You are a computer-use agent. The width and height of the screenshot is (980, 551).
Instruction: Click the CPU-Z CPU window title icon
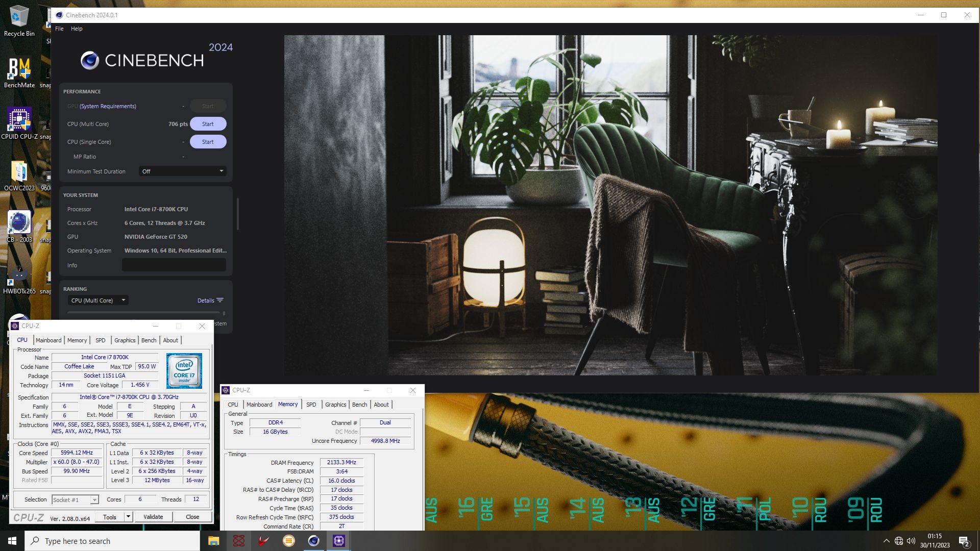15,326
